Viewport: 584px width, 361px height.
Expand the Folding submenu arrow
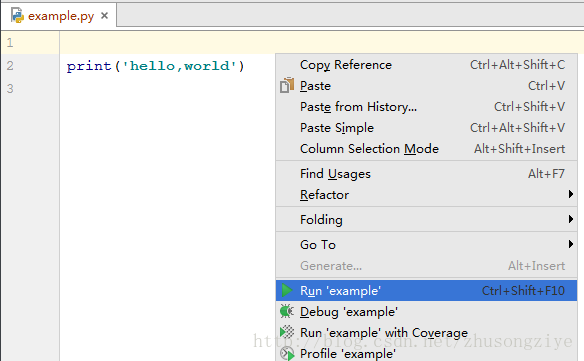pos(571,219)
